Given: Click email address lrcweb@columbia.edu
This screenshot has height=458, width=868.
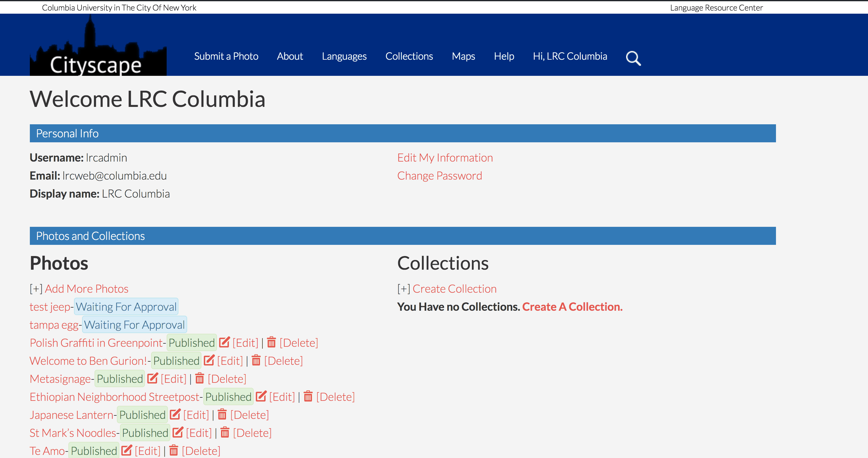Looking at the screenshot, I should click(115, 176).
